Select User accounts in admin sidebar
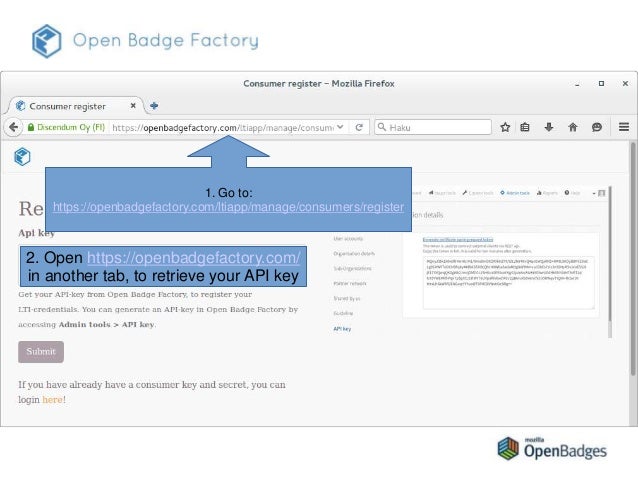The height and width of the screenshot is (479, 638). (348, 238)
